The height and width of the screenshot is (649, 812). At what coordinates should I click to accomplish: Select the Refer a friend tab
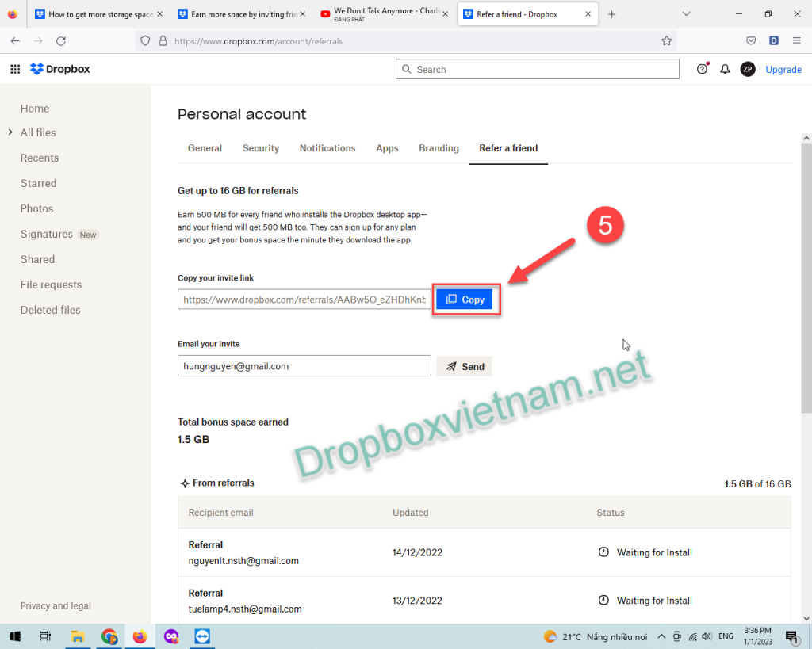pyautogui.click(x=508, y=148)
